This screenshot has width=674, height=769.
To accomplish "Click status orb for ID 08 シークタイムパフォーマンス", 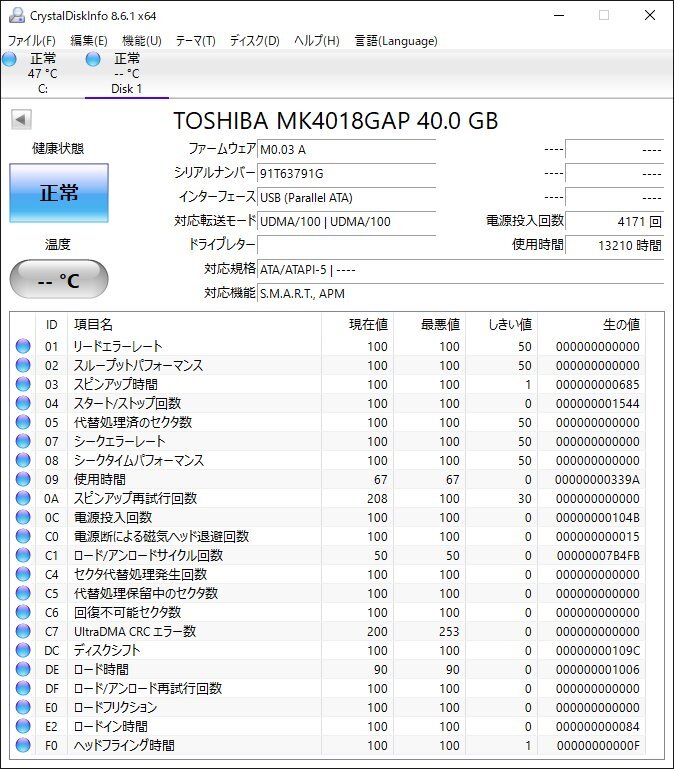I will [23, 460].
